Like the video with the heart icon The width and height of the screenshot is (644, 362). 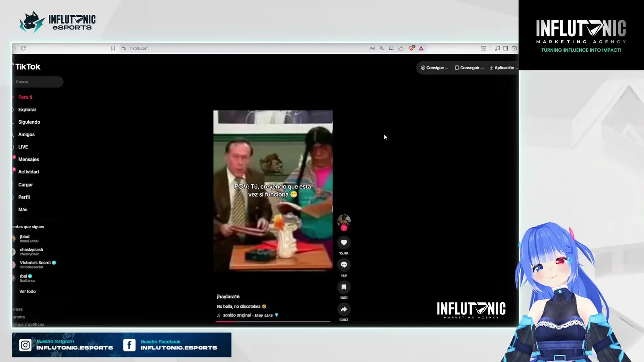pos(344,242)
